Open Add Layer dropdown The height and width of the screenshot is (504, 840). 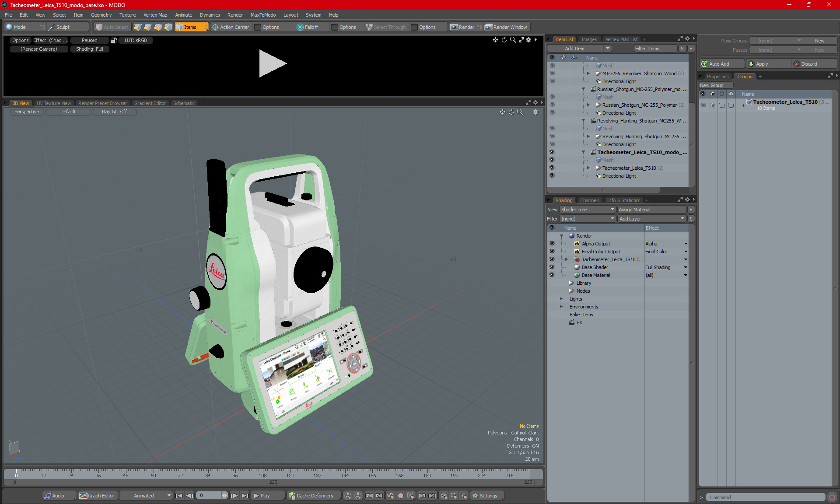pyautogui.click(x=651, y=219)
